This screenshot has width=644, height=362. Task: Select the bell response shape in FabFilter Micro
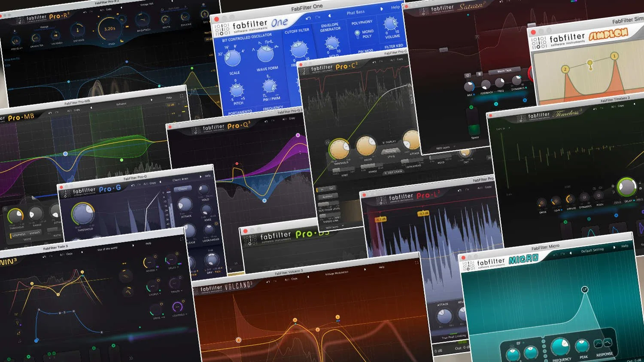click(608, 343)
